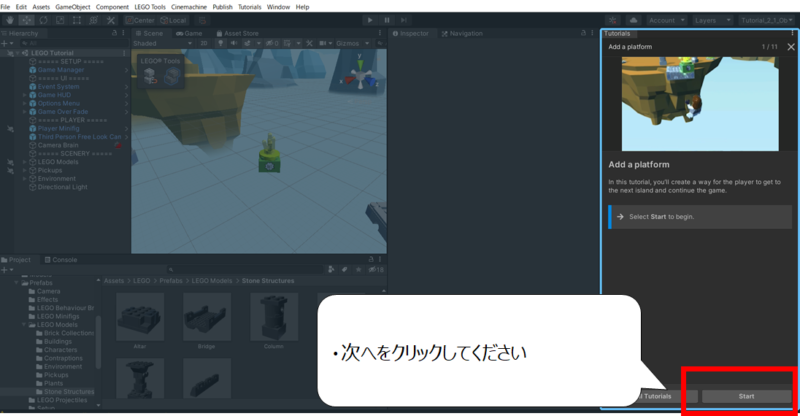Open the File menu

pyautogui.click(x=6, y=7)
